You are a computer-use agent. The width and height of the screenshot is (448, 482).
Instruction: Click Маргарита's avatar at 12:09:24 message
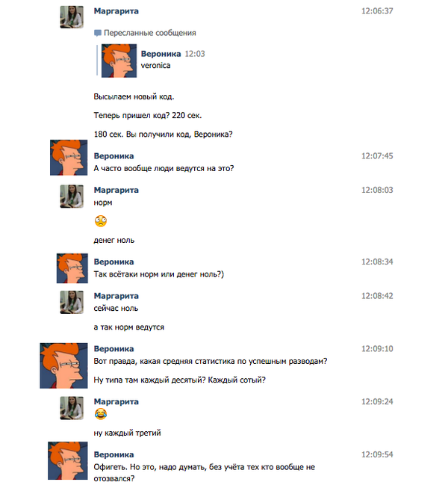coord(72,408)
